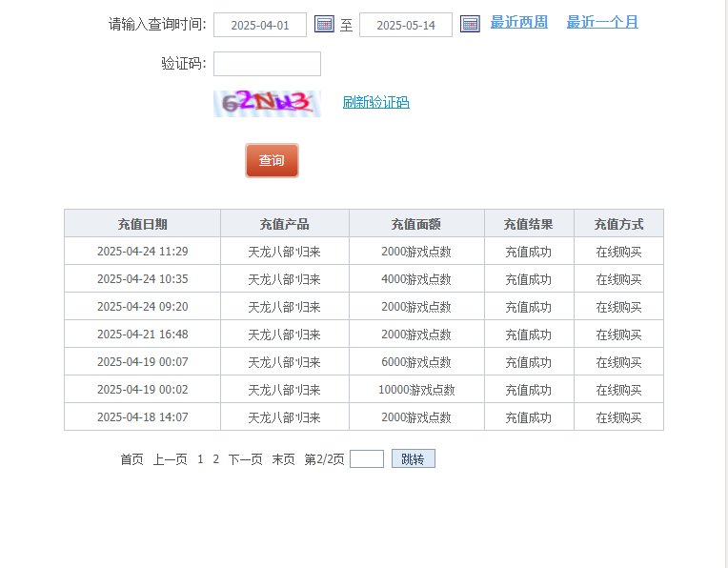Select 最近两周 quick range link
Screen dimensions: 728x568
click(x=519, y=22)
